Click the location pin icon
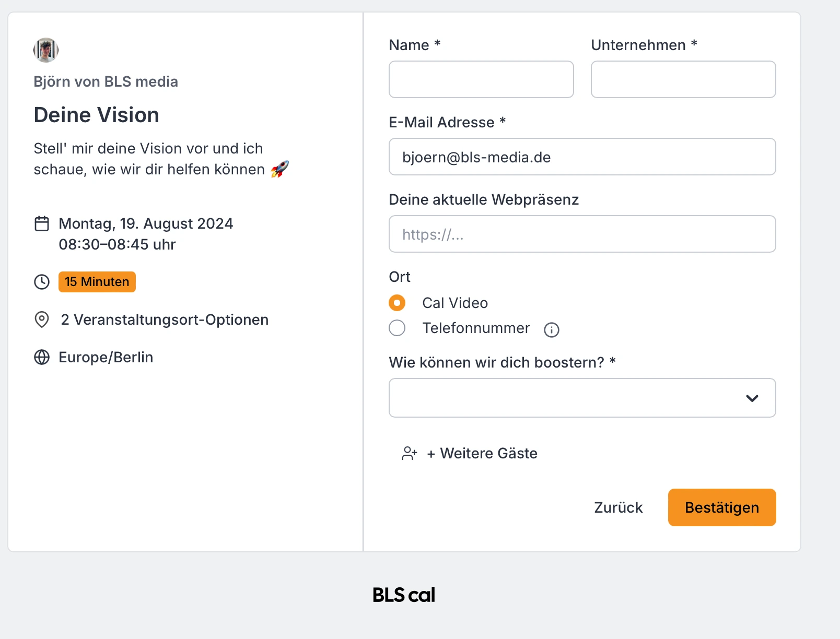Screen dimensions: 840x639 42,319
